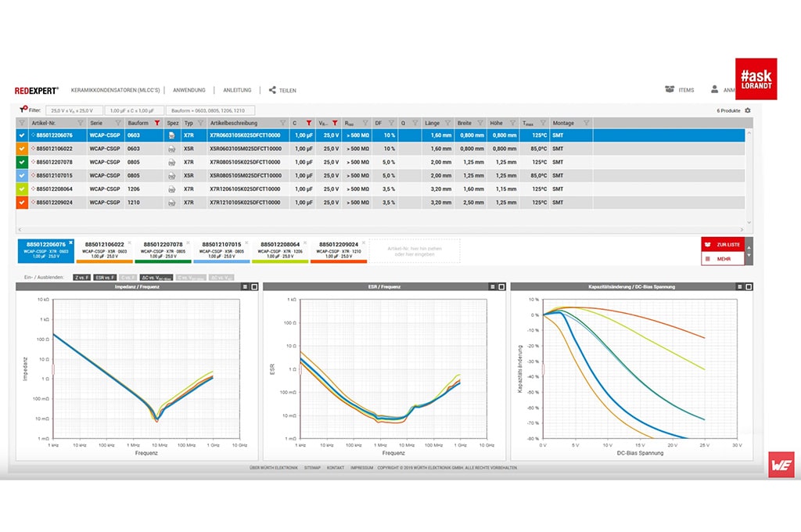Uncheck the row 885012206076 checkbox
Image resolution: width=801 pixels, height=532 pixels.
21,135
